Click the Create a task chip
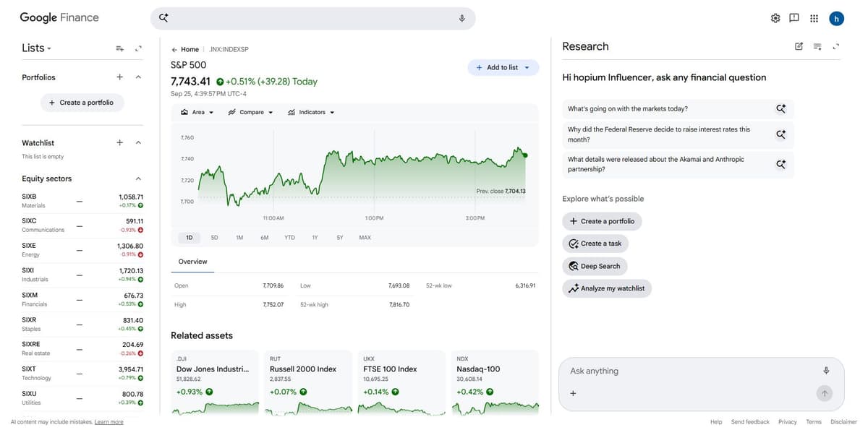This screenshot has height=430, width=868. click(595, 244)
